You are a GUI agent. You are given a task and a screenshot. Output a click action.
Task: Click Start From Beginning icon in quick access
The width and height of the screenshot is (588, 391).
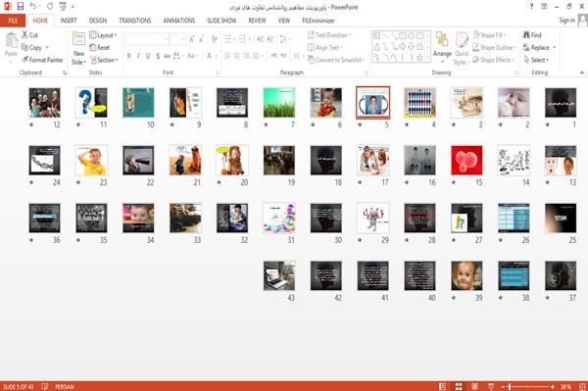point(63,6)
